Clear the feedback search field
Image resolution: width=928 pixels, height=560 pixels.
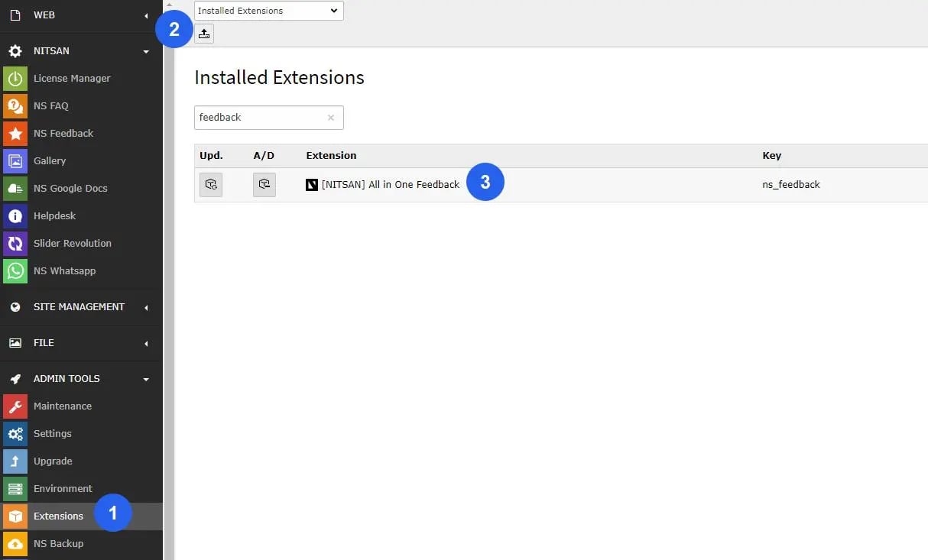tap(331, 118)
